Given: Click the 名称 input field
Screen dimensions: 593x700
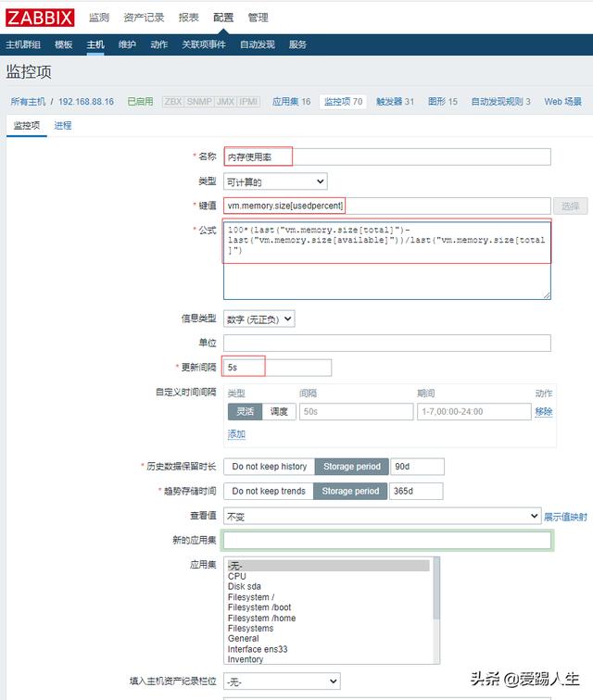Looking at the screenshot, I should click(x=387, y=157).
